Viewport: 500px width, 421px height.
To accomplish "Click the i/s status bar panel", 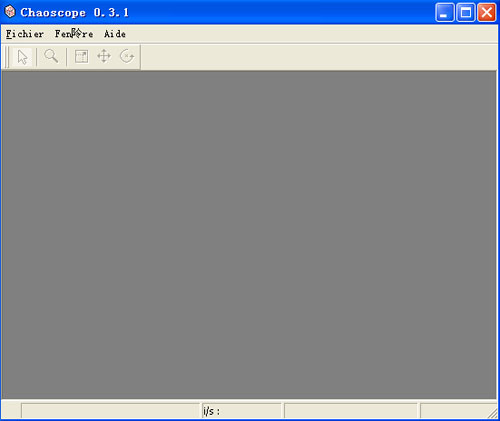I will (x=242, y=411).
